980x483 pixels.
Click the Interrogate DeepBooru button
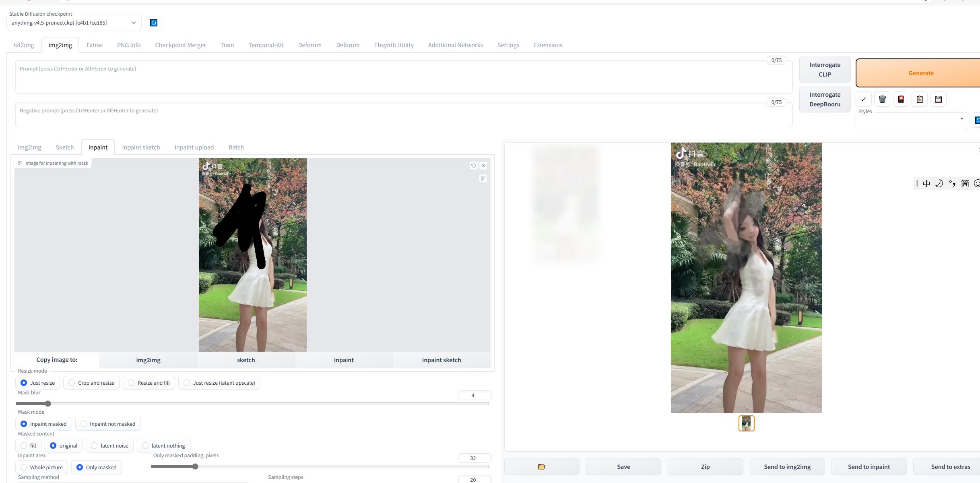point(825,100)
